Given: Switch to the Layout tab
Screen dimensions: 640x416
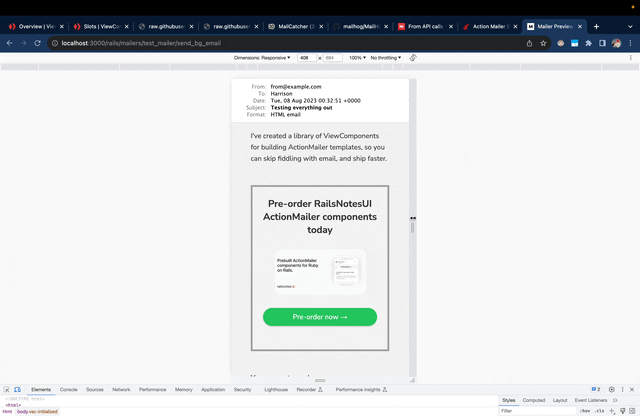Looking at the screenshot, I should [560, 400].
